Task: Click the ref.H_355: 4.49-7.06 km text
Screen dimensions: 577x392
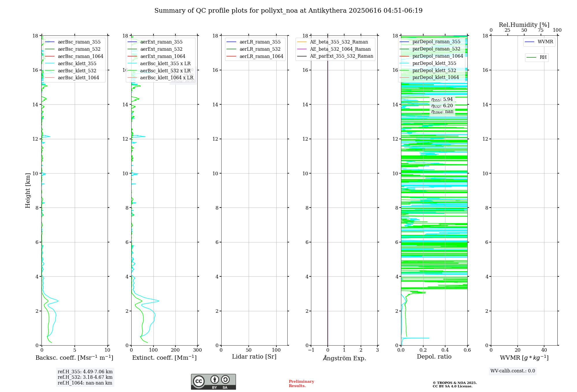Action: [85, 372]
